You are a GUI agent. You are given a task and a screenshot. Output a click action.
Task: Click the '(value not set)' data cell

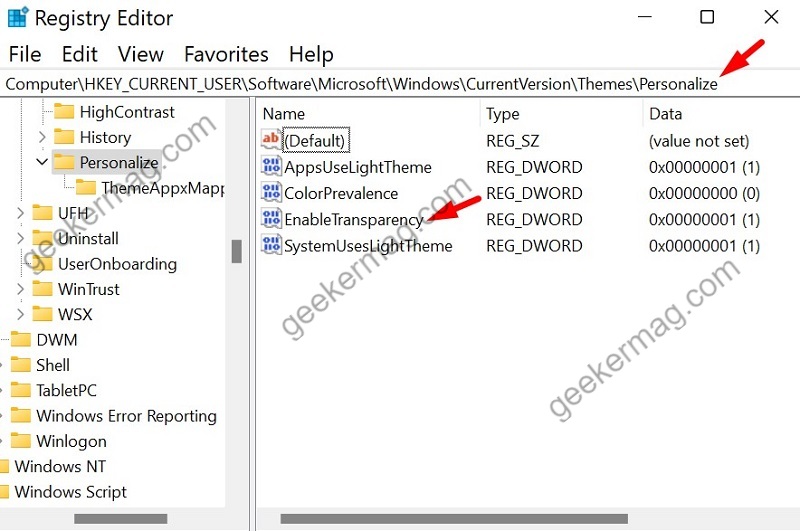[x=698, y=141]
